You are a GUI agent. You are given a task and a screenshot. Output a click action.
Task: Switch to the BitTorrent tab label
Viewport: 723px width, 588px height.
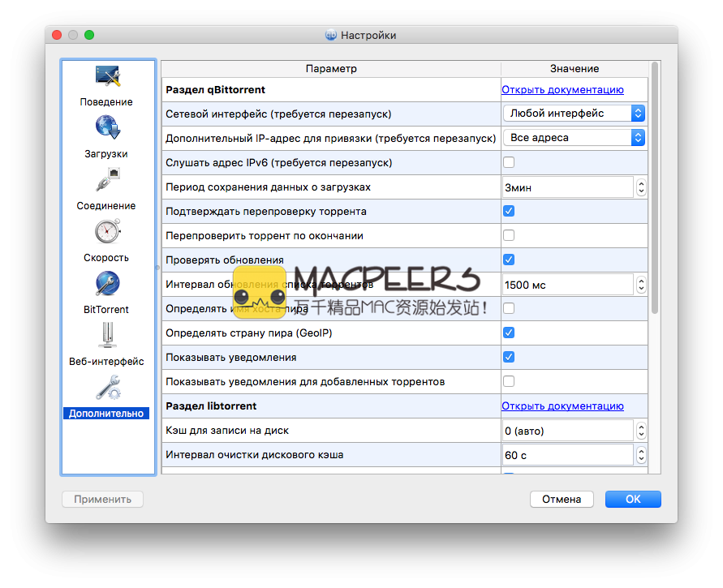pyautogui.click(x=106, y=309)
